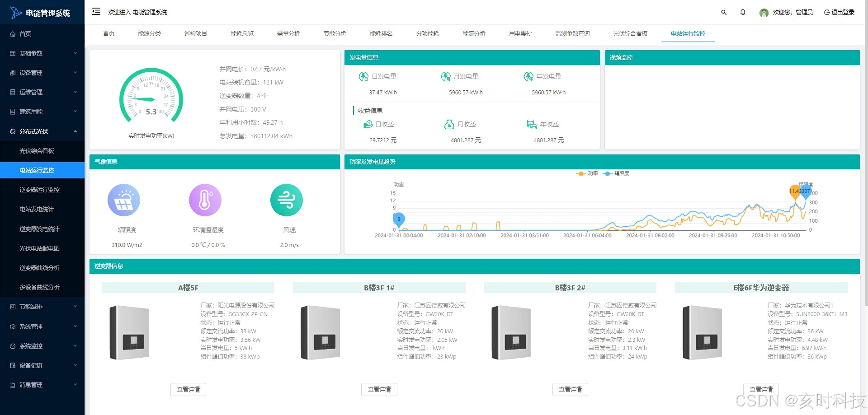Expand 设备管理 menu chevron

tap(75, 73)
